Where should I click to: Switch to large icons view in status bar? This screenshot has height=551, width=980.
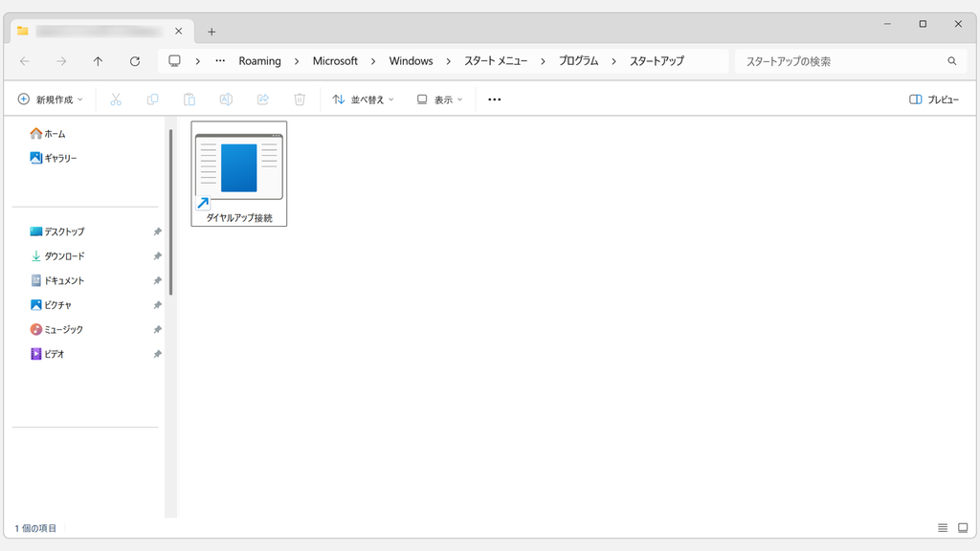tap(963, 528)
